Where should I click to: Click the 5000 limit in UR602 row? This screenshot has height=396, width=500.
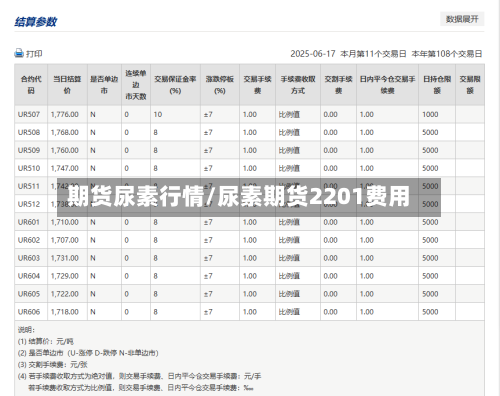tap(430, 240)
